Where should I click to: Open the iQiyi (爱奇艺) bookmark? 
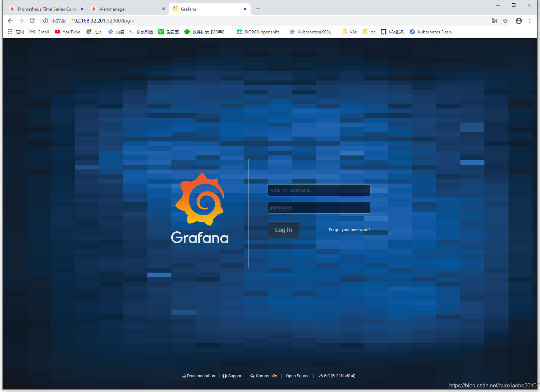pyautogui.click(x=169, y=32)
